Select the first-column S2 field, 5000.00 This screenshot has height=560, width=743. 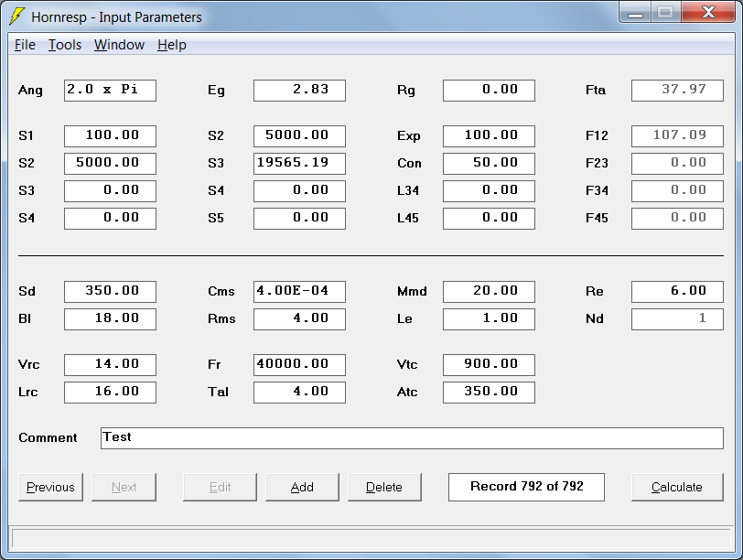110,164
